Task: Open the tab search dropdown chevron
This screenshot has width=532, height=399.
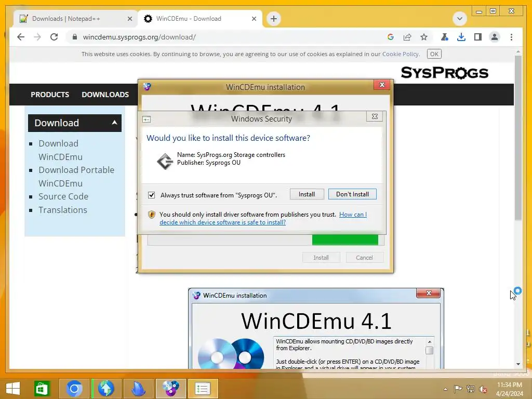Action: point(460,19)
